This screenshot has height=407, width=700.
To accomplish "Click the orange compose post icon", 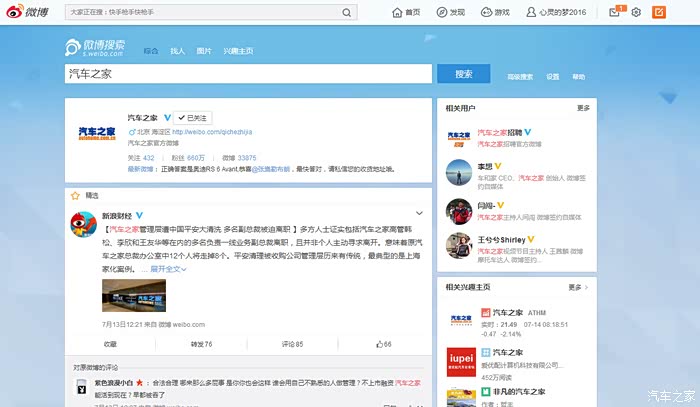I will (659, 12).
